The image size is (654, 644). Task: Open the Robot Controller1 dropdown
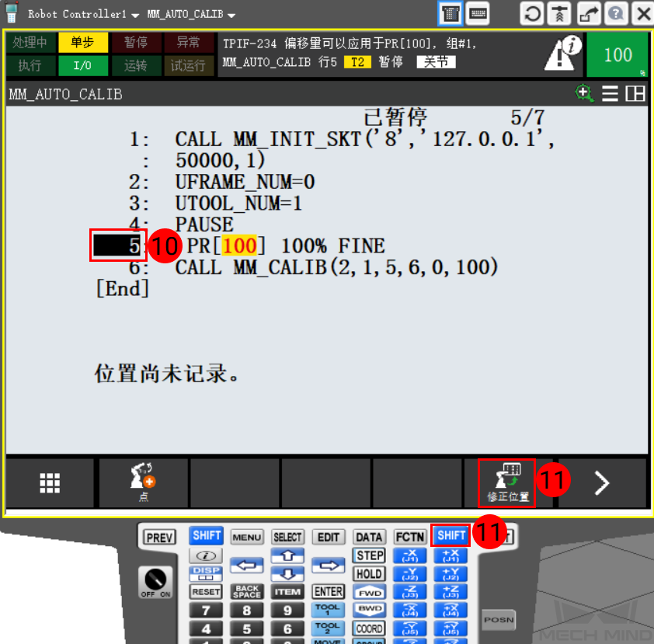[x=83, y=14]
